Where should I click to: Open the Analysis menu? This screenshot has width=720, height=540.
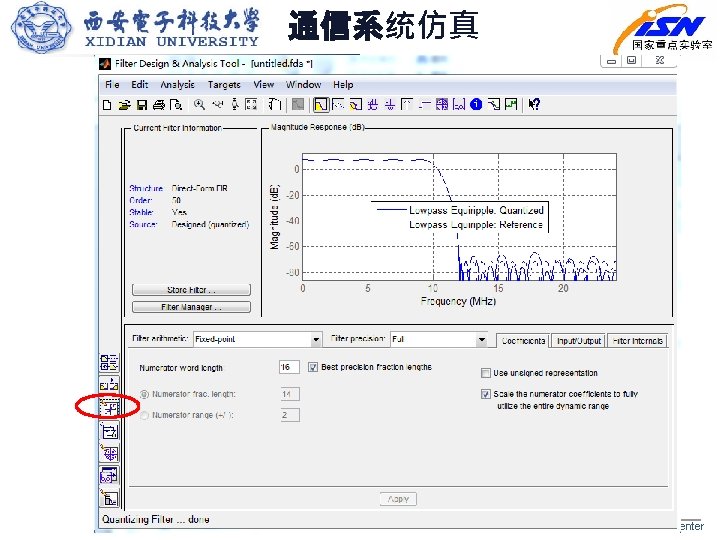177,84
